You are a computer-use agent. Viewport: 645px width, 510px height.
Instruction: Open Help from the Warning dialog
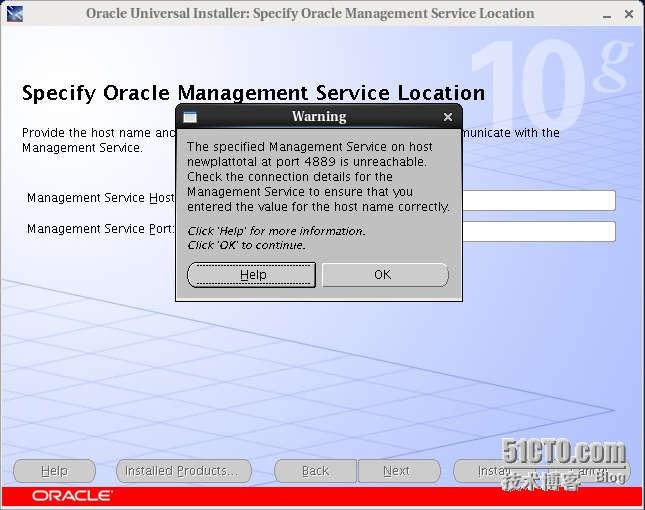(252, 275)
